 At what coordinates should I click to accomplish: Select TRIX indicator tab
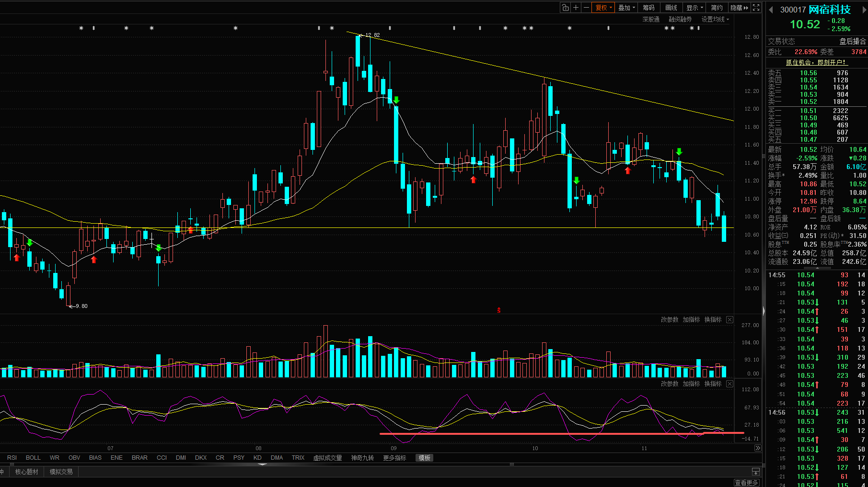[298, 458]
